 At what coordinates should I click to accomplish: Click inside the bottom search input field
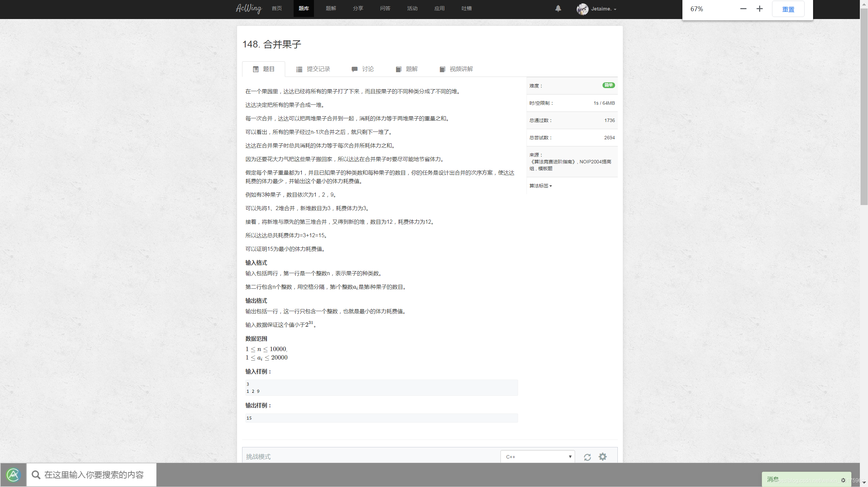95,474
